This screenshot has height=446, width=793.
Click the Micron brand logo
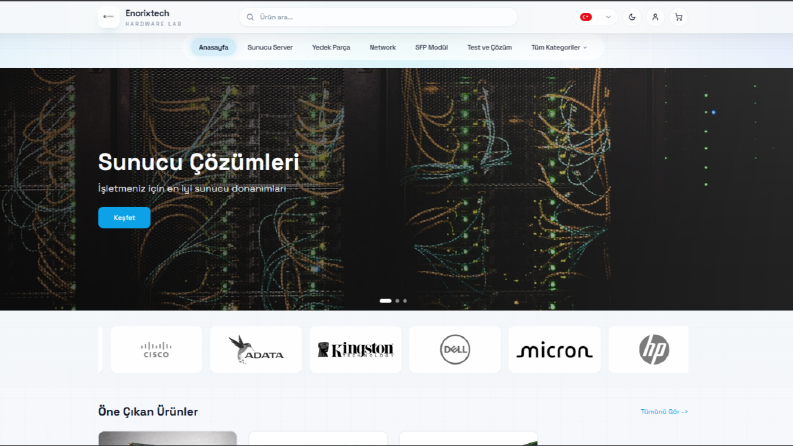pyautogui.click(x=554, y=349)
